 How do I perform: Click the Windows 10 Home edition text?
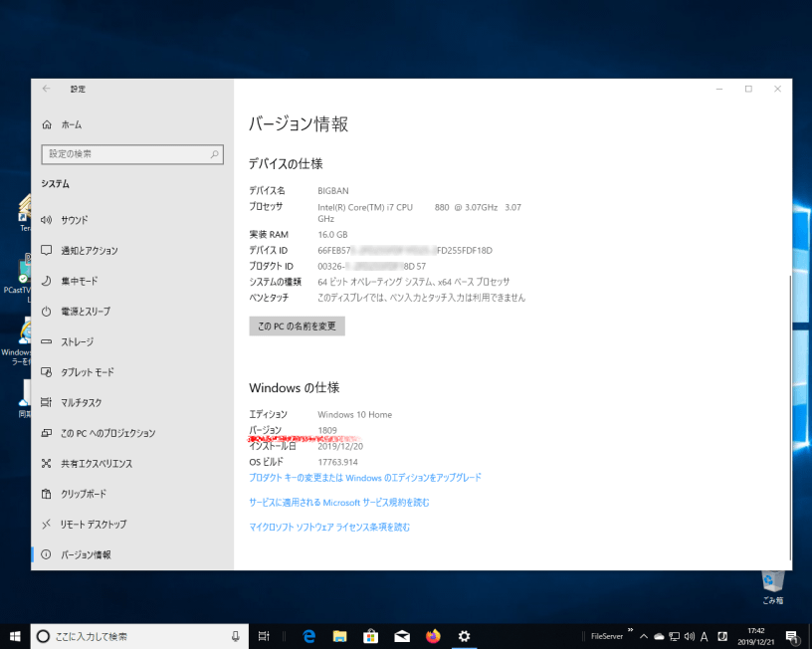[354, 415]
